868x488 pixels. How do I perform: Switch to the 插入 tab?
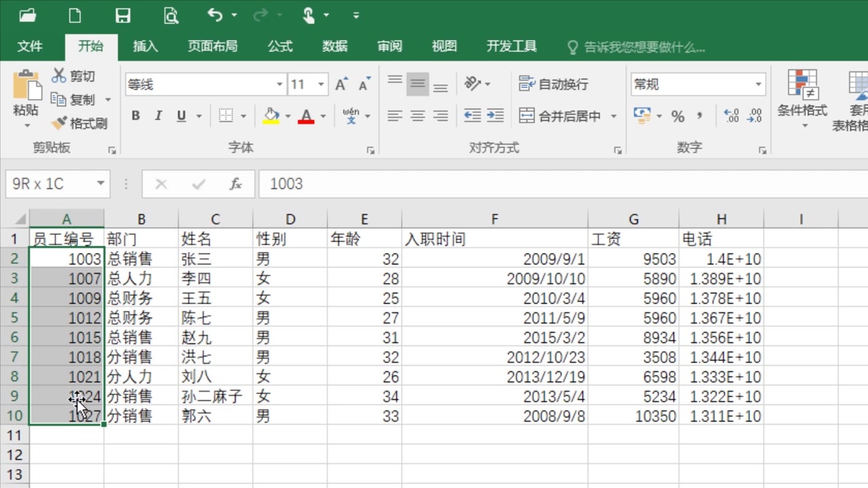click(145, 46)
